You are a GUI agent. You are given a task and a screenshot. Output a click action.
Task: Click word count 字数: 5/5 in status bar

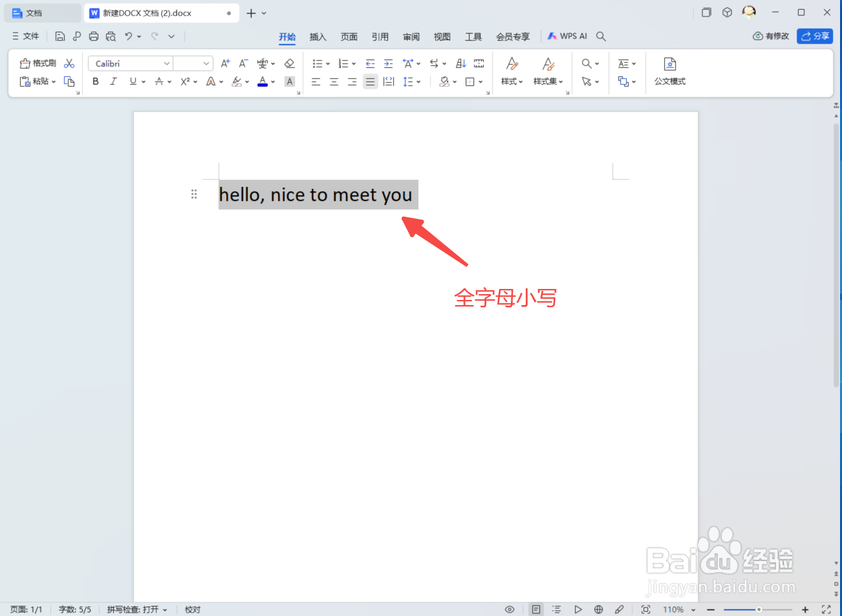(75, 610)
